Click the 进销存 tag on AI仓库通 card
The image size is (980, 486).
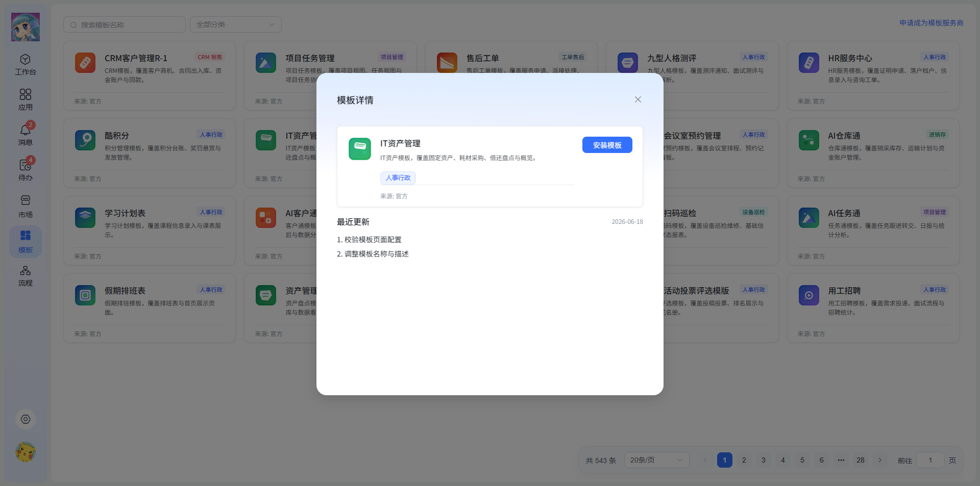937,135
